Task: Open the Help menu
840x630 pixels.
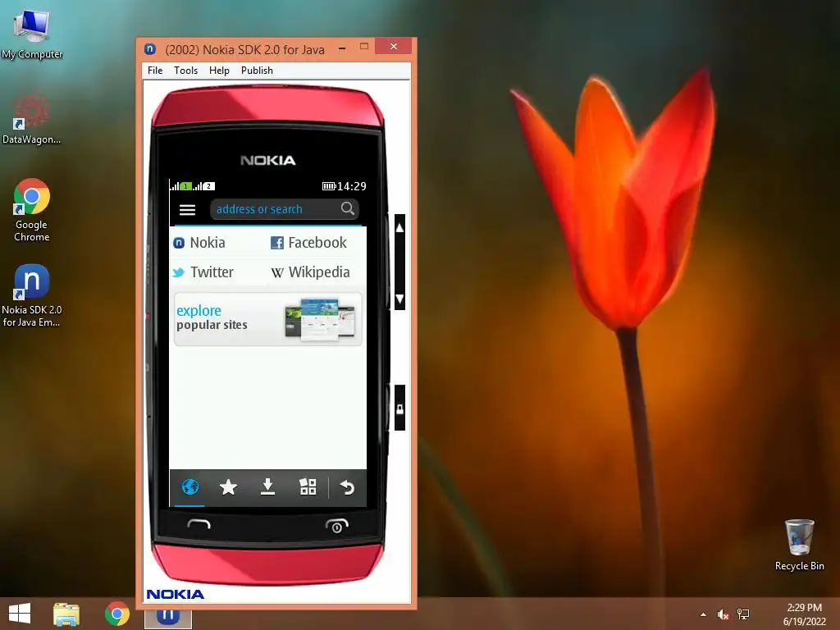Action: point(219,71)
